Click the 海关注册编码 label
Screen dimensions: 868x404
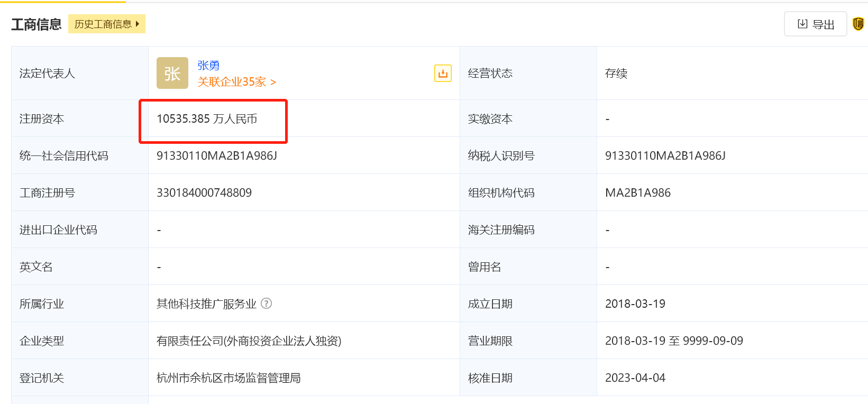pos(501,230)
